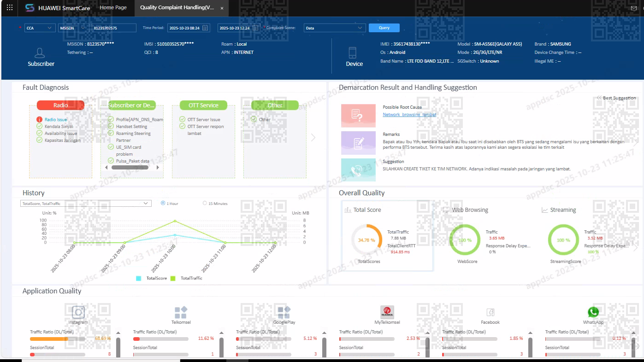The height and width of the screenshot is (362, 644).
Task: Open the apps grid menu icon
Action: (x=10, y=8)
